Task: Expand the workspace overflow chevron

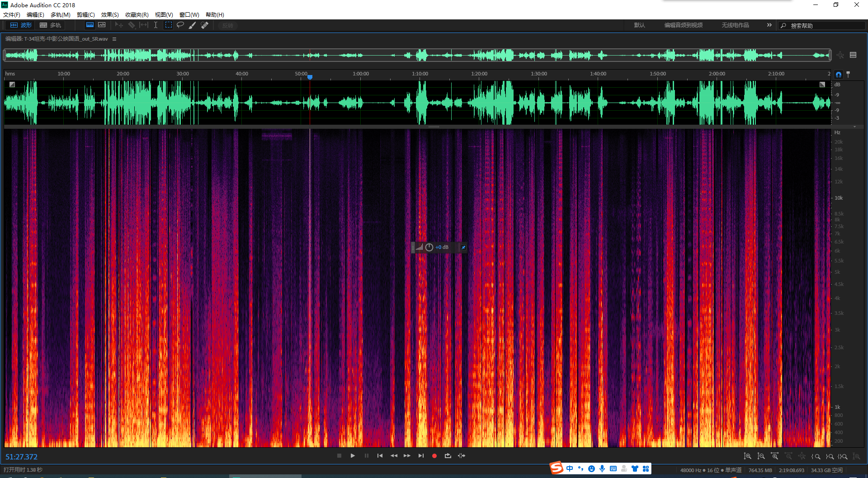Action: point(769,25)
